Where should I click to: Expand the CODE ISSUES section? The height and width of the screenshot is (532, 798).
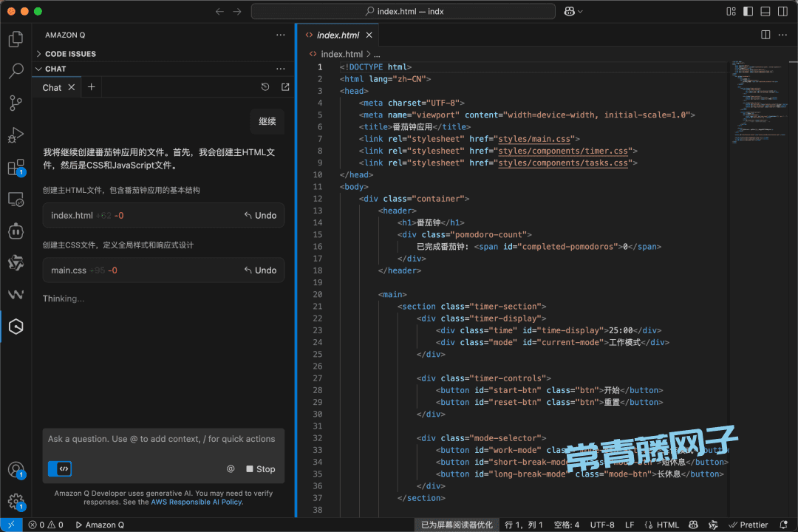70,54
